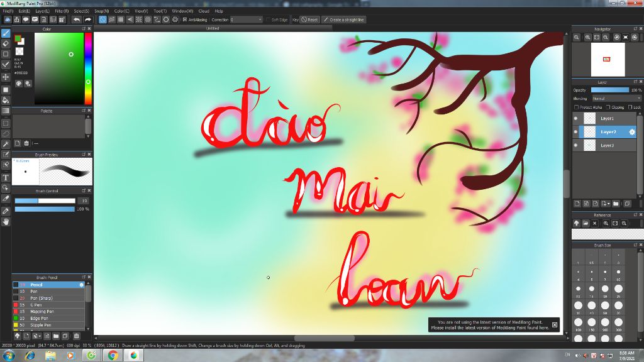Click the foreground color swatch
Image resolution: width=644 pixels, height=362 pixels.
pos(18,38)
